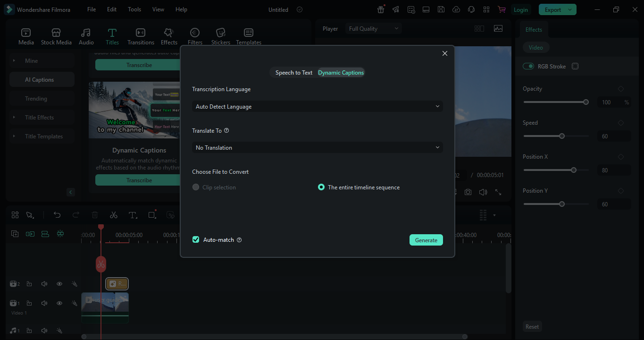This screenshot has width=644, height=340.
Task: Click the cloud upload icon
Action: (456, 9)
